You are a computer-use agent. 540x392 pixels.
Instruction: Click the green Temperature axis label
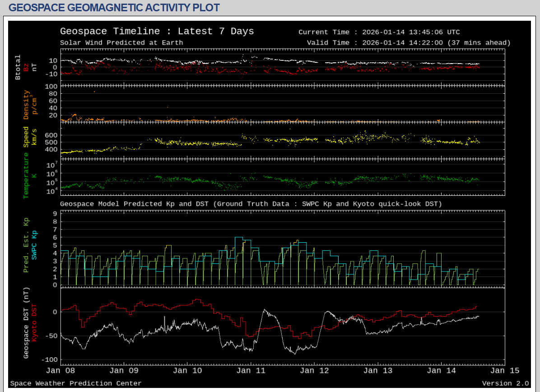coord(26,175)
